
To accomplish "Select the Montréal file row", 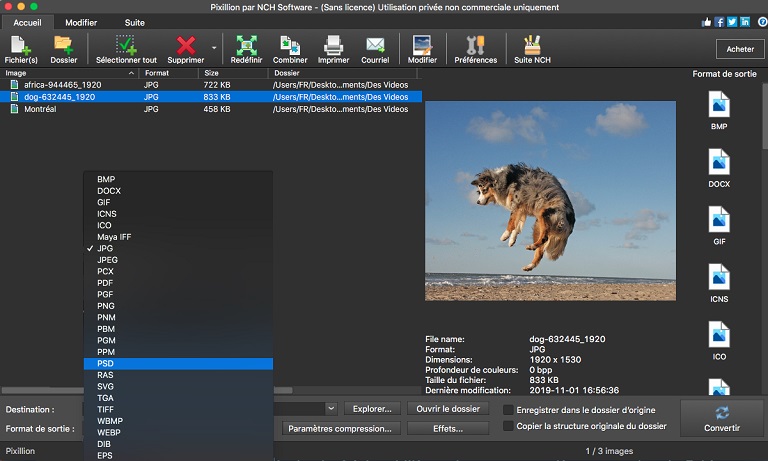I will (x=211, y=109).
